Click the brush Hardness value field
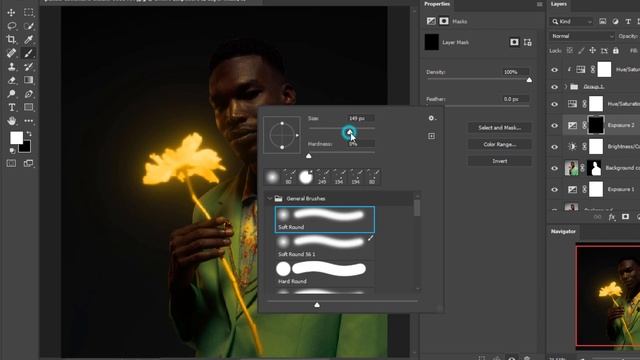Viewport: 640px width, 360px height. (x=359, y=144)
